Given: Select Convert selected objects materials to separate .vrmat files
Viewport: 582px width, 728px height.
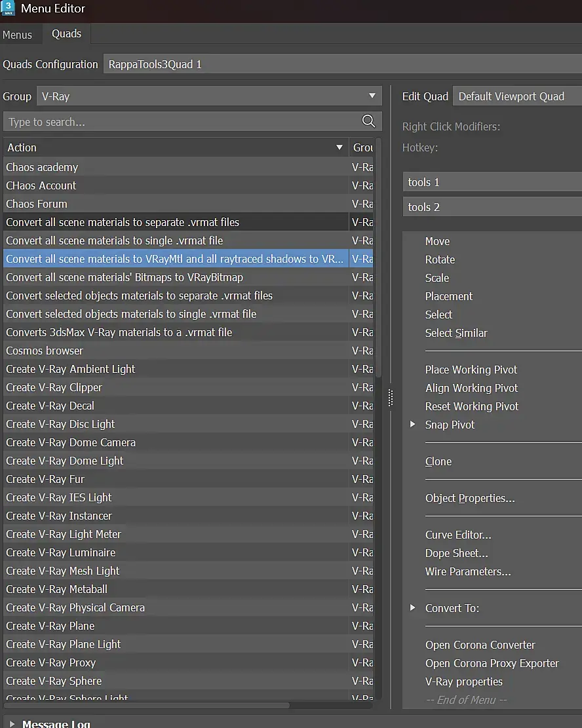Looking at the screenshot, I should pos(189,296).
